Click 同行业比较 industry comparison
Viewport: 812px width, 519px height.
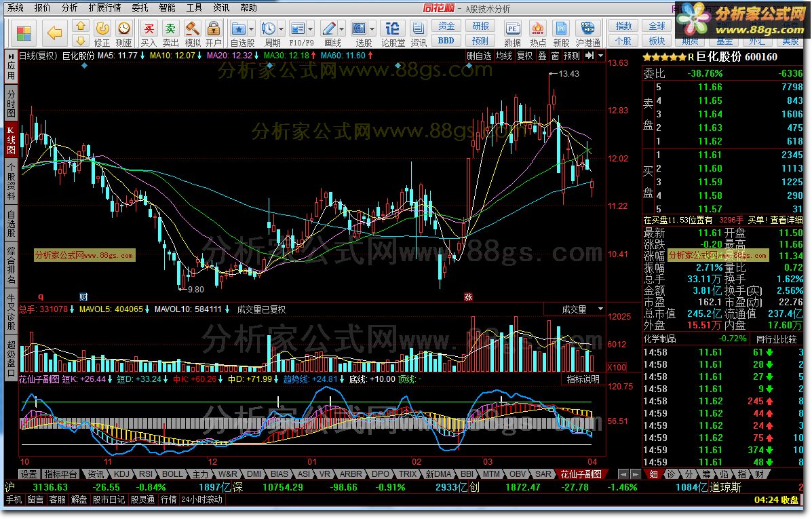[776, 339]
